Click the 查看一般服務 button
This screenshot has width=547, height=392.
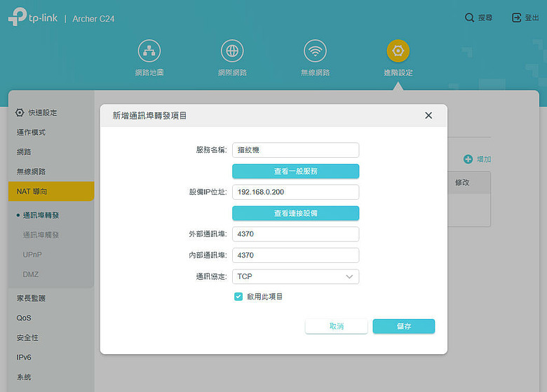pyautogui.click(x=295, y=171)
